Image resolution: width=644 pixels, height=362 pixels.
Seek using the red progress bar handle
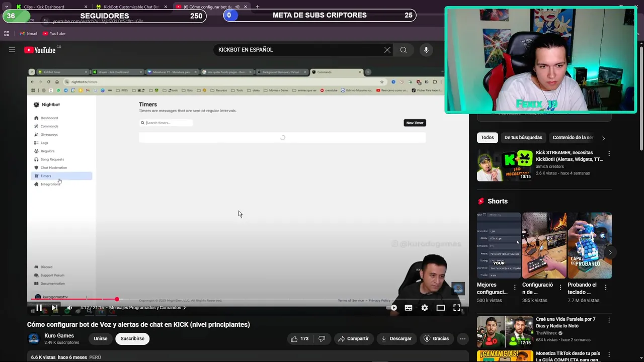coord(117,299)
